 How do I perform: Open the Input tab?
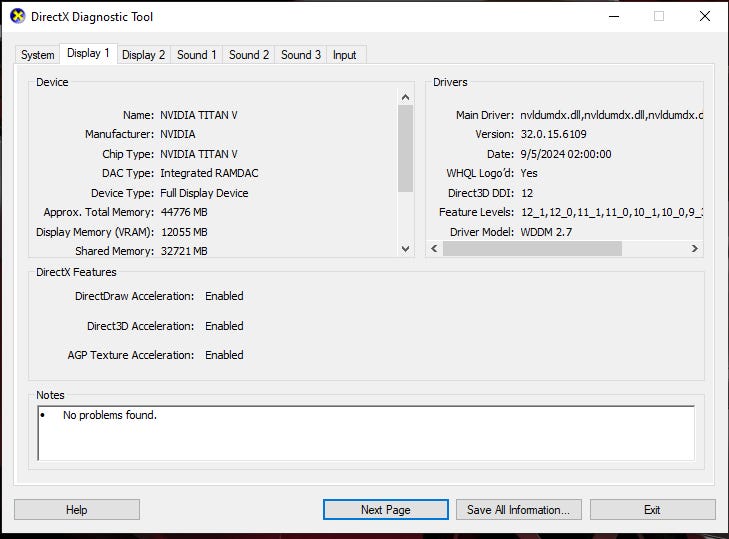345,55
